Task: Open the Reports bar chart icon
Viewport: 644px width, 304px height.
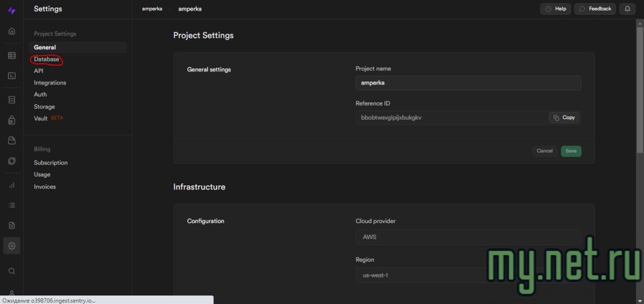Action: tap(12, 185)
